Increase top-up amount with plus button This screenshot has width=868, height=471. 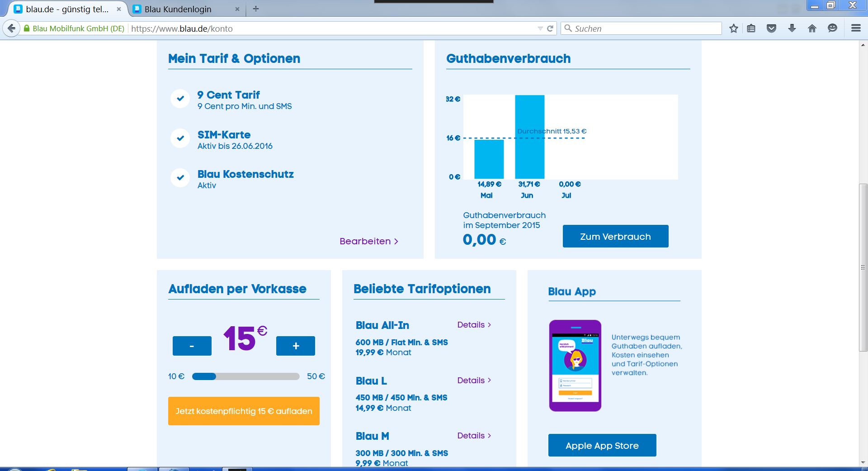pos(296,346)
